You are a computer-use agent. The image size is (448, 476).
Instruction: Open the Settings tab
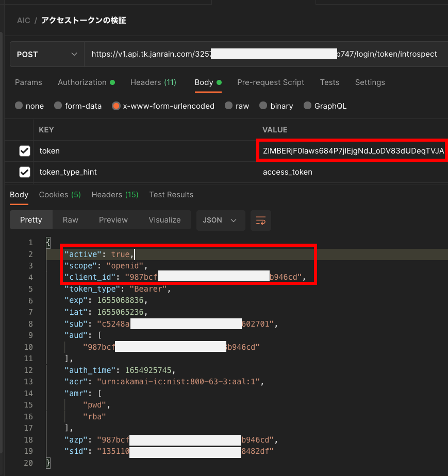(370, 82)
